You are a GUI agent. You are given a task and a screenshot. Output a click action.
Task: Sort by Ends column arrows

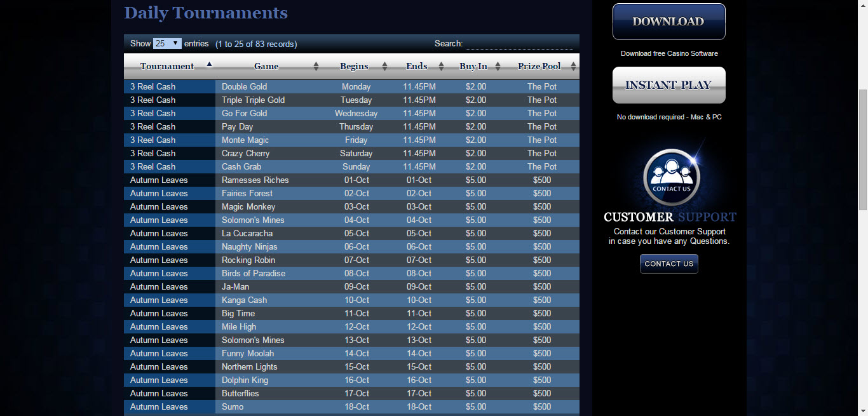coord(441,66)
